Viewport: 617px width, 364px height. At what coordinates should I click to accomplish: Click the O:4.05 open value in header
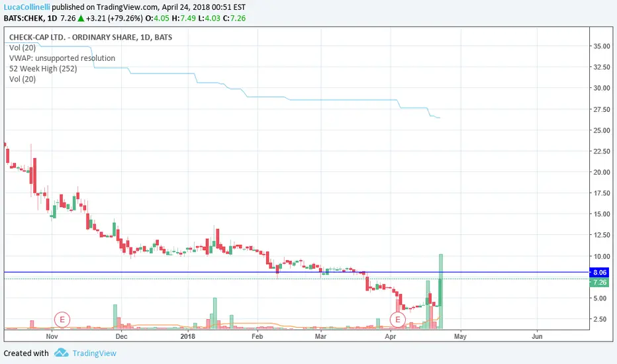[x=158, y=18]
